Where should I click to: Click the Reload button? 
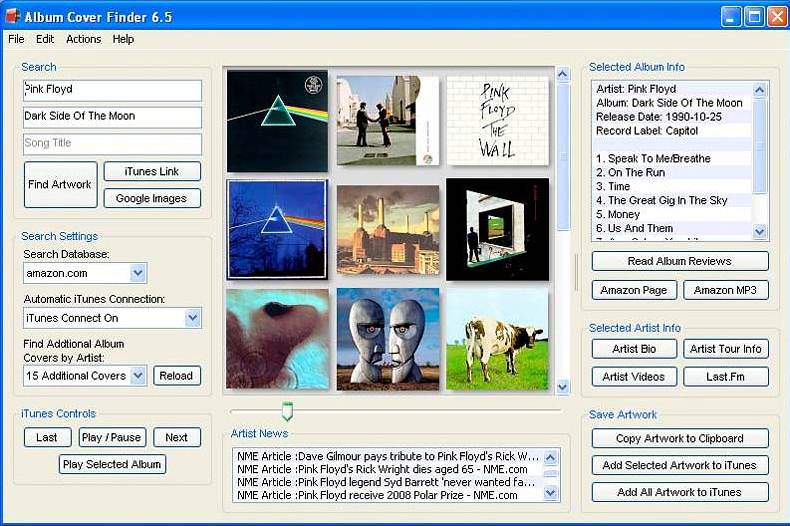pyautogui.click(x=176, y=376)
